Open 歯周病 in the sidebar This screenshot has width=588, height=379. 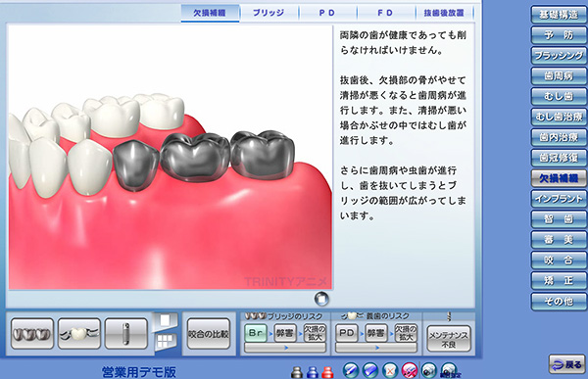pyautogui.click(x=559, y=76)
